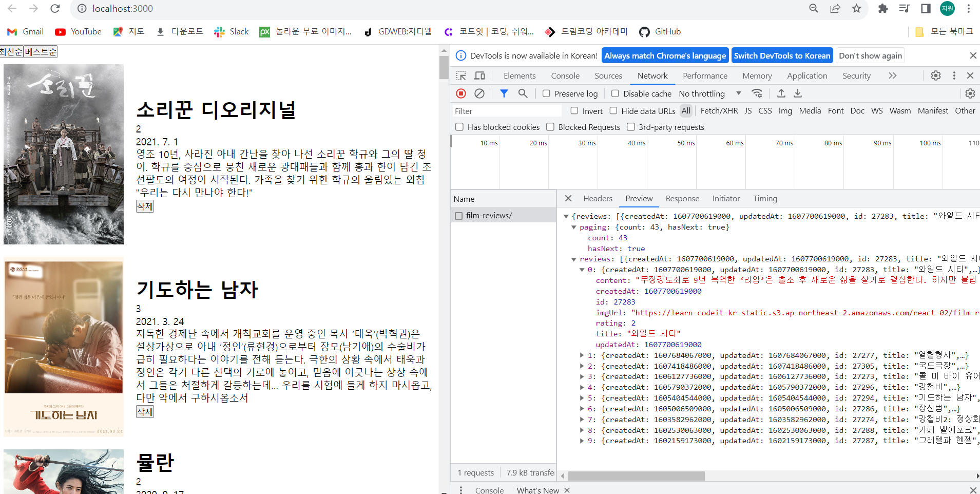Viewport: 980px width, 494px height.
Task: Open DevTools customize three-dot menu
Action: [x=954, y=76]
